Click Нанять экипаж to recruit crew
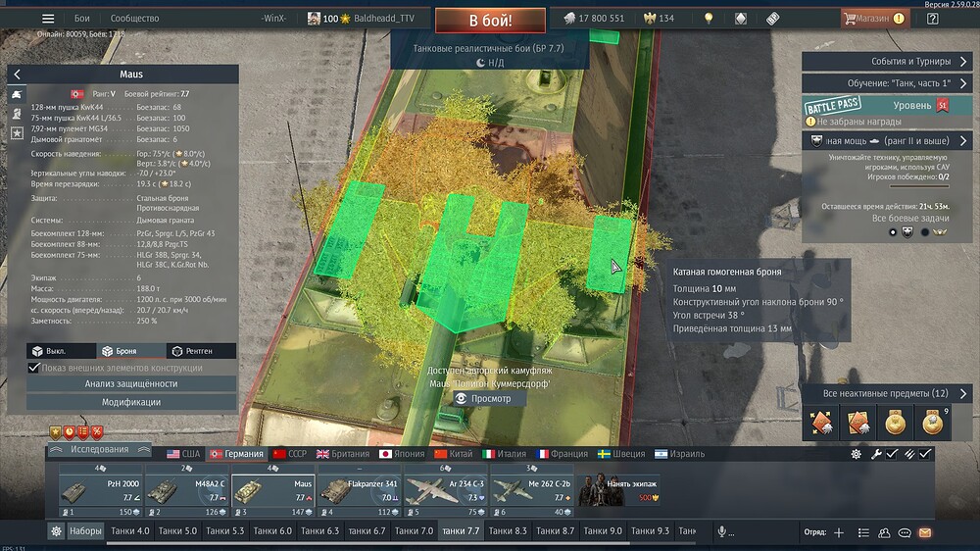Image resolution: width=980 pixels, height=551 pixels. pyautogui.click(x=618, y=489)
